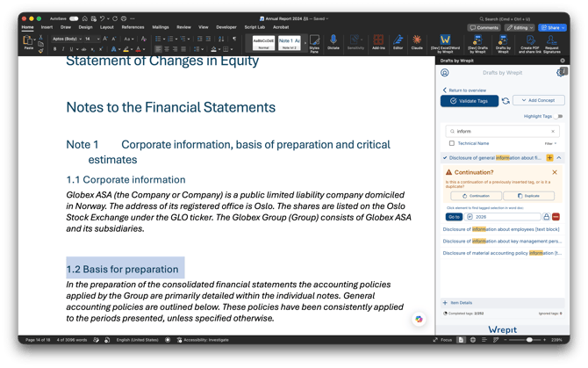Click the Duplicate button
Viewport: 588px width, 368px height.
pos(528,196)
